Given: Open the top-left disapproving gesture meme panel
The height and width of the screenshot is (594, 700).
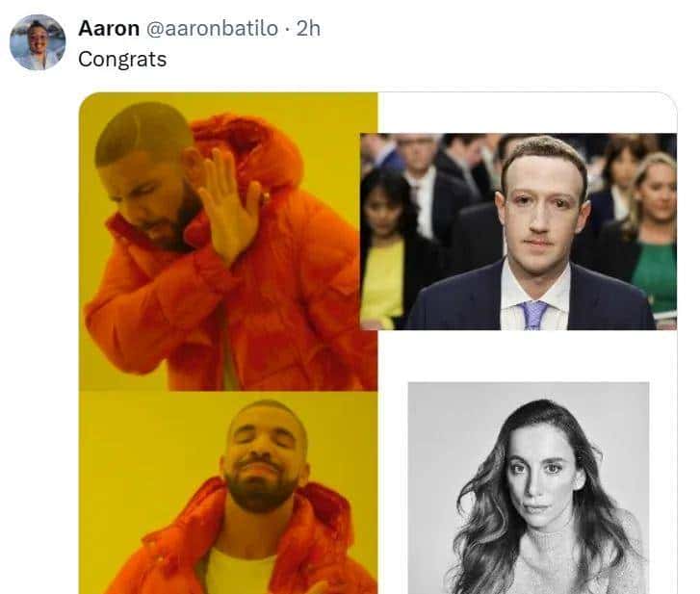Looking at the screenshot, I should coord(228,241).
